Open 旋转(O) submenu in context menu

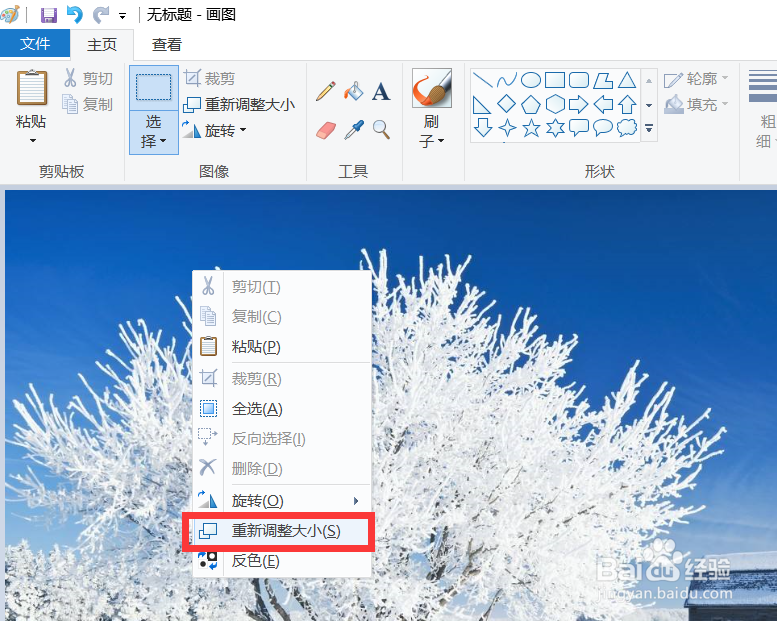click(x=282, y=501)
